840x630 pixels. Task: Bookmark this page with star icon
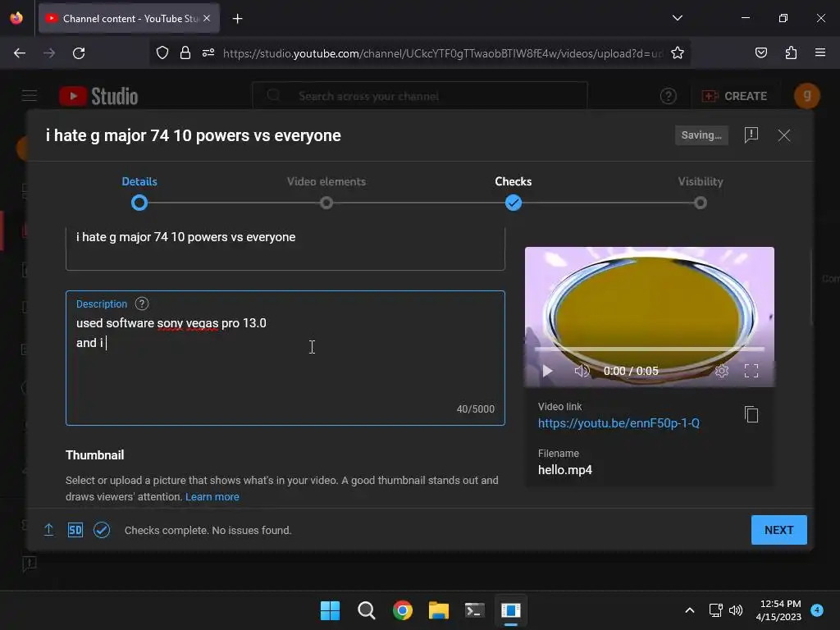pyautogui.click(x=677, y=53)
